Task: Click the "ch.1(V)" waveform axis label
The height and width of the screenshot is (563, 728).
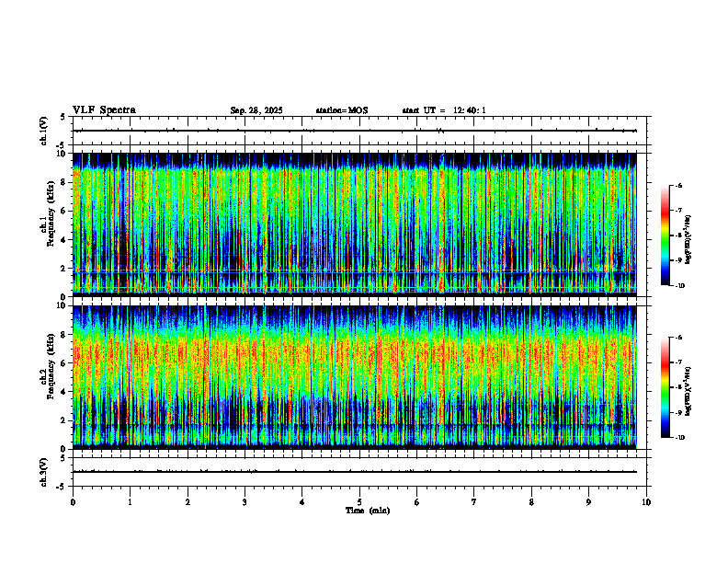Action: point(43,131)
